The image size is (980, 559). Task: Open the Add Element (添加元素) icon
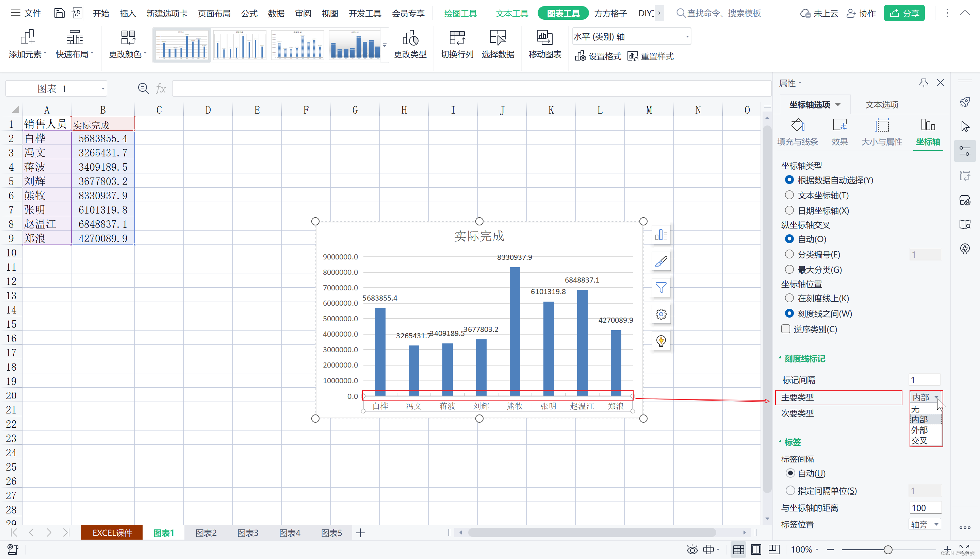[28, 38]
